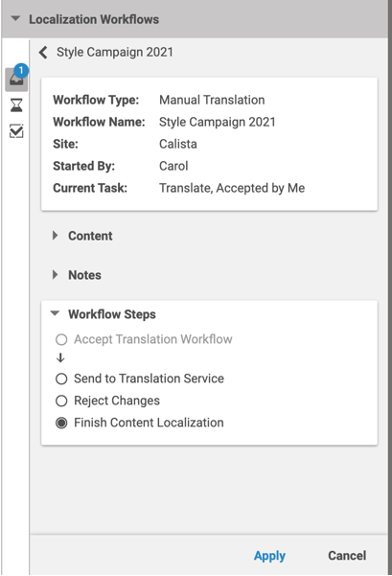
Task: Open the inbox icon with badge 1
Action: [16, 79]
